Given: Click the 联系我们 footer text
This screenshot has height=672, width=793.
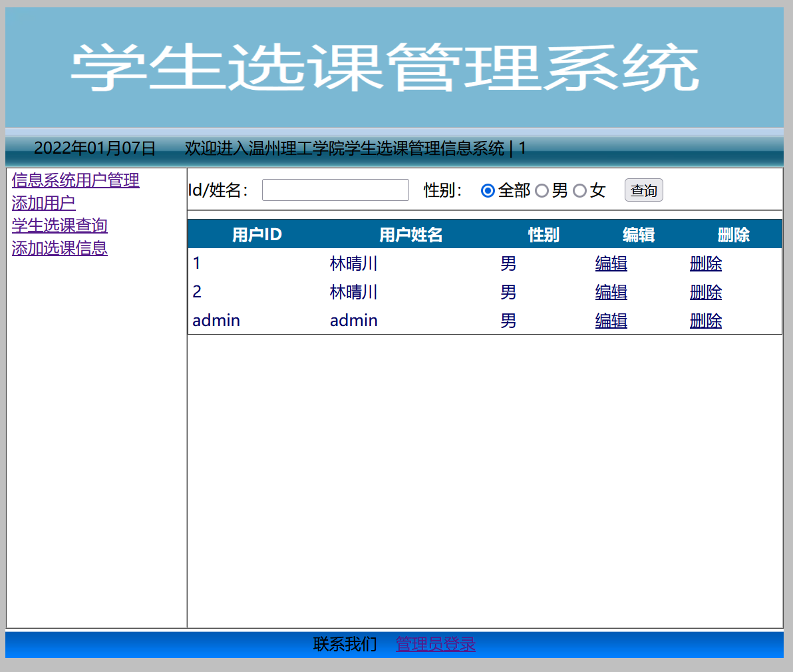Looking at the screenshot, I should click(x=345, y=644).
